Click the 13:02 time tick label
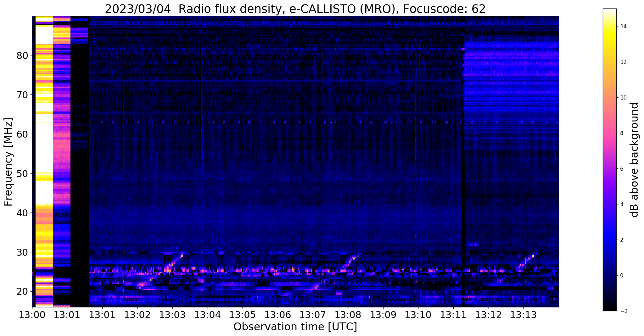Screen dimensions: 644x336 pos(137,315)
